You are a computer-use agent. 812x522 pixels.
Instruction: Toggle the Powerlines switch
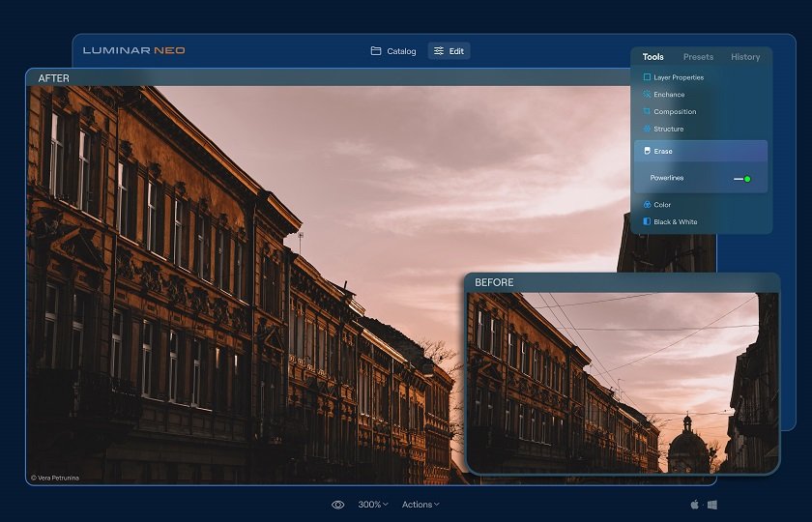point(742,179)
